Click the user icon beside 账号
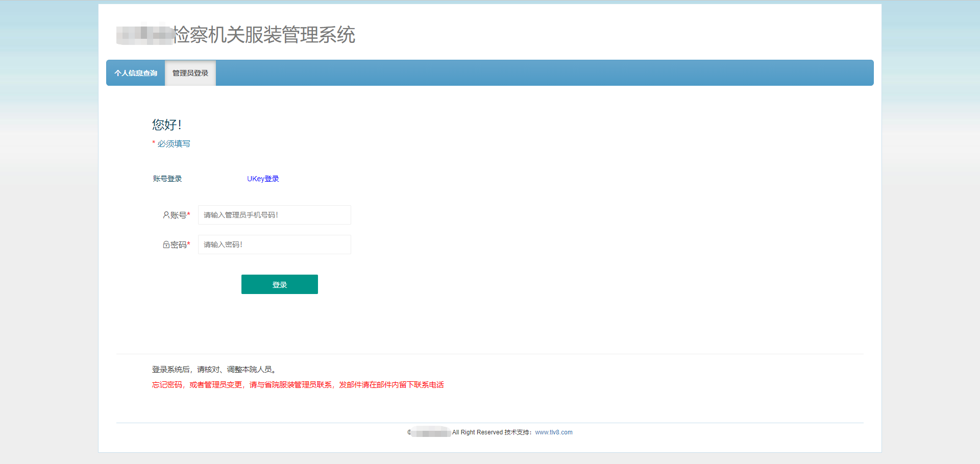980x464 pixels. 166,215
